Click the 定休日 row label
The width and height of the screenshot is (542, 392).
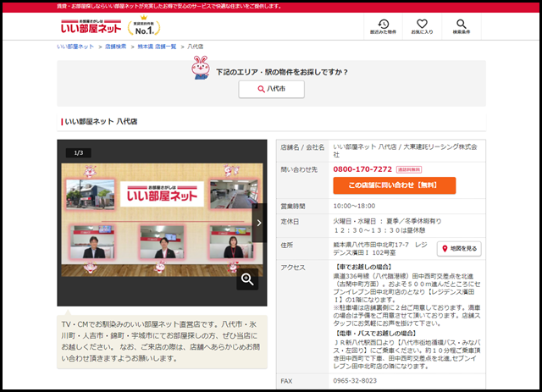tap(290, 222)
